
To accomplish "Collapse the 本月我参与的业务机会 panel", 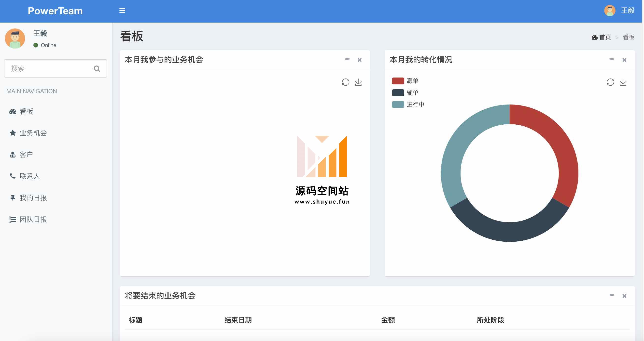I will coord(347,59).
